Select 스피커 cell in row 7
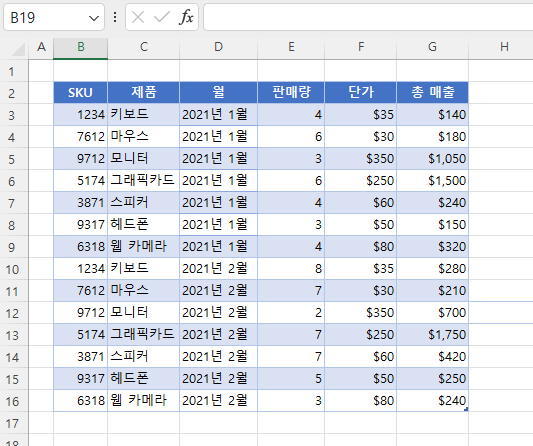533x446 pixels. [x=143, y=203]
